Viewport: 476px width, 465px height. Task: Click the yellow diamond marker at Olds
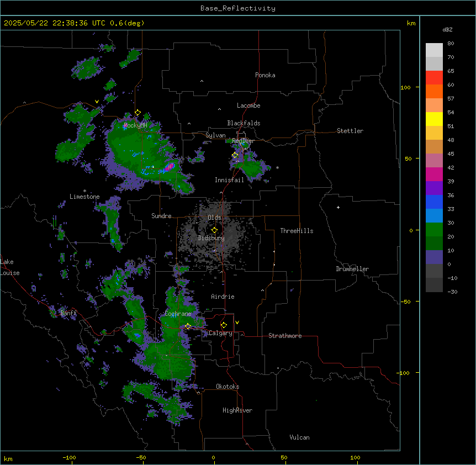[214, 230]
